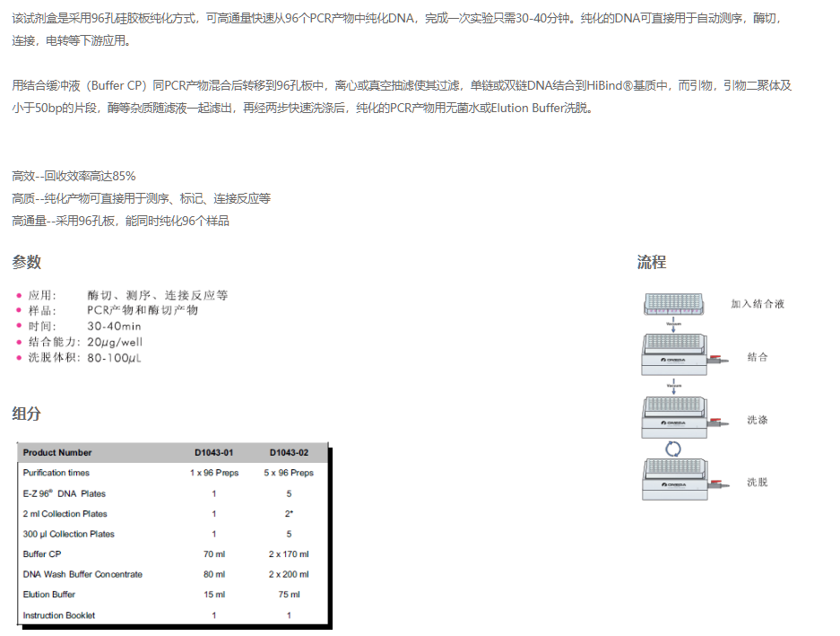840x636 pixels.
Task: Click the Product Number table header
Action: (57, 453)
